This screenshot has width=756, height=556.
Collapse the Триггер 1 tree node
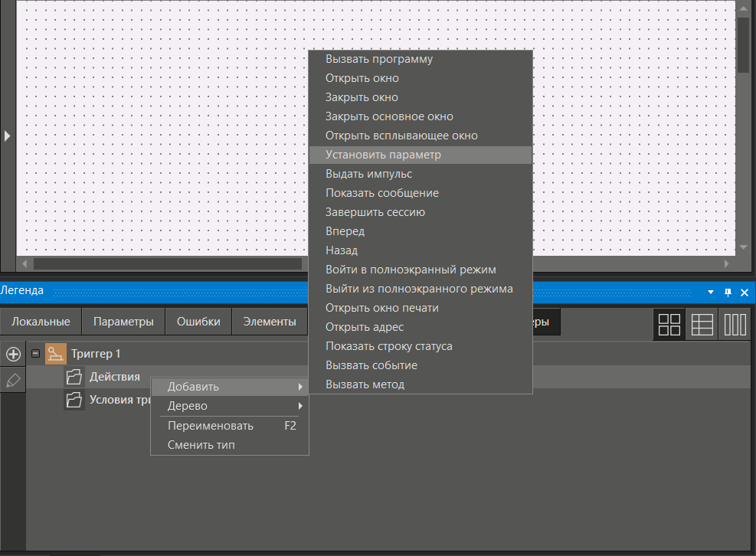tap(35, 354)
